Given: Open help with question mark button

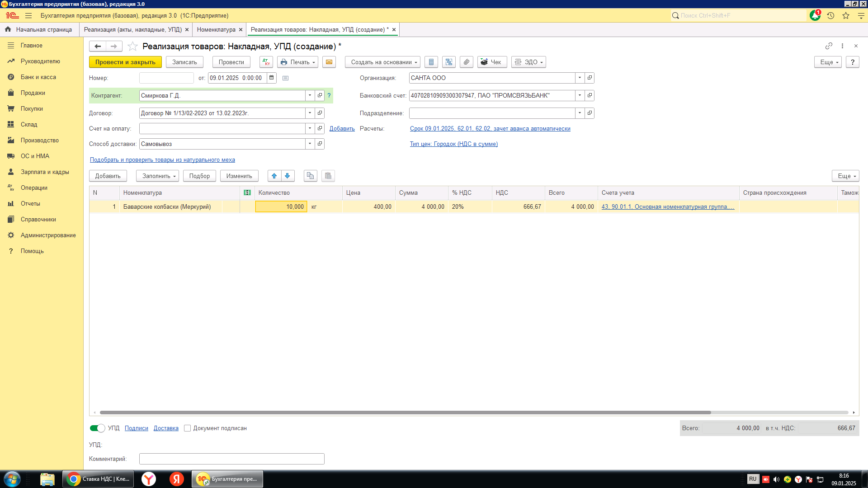Looking at the screenshot, I should point(853,62).
